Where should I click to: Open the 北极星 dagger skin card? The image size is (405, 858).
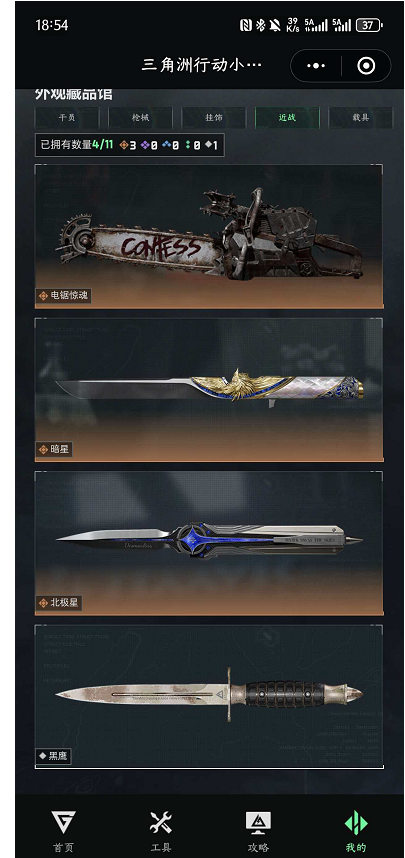pyautogui.click(x=209, y=543)
